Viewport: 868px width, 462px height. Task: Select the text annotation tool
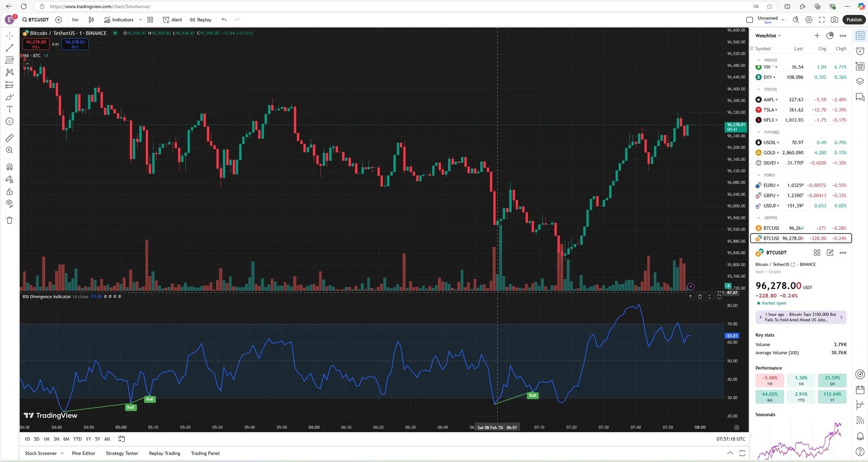click(x=9, y=109)
